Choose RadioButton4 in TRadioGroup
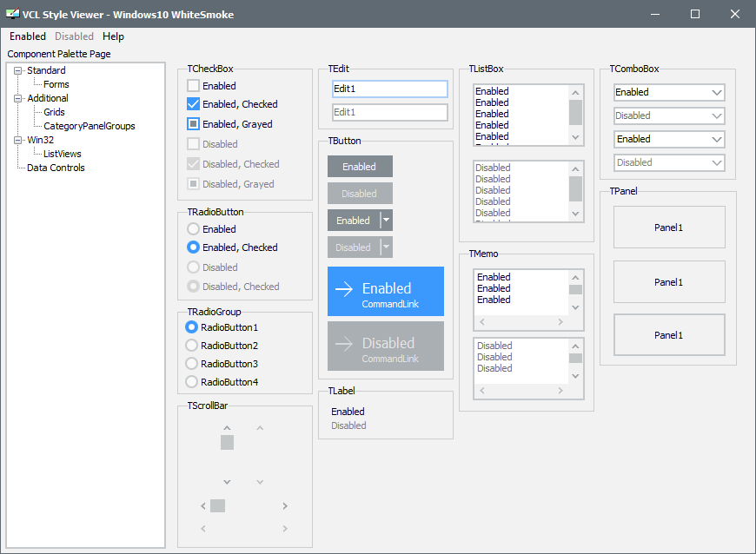 (191, 382)
